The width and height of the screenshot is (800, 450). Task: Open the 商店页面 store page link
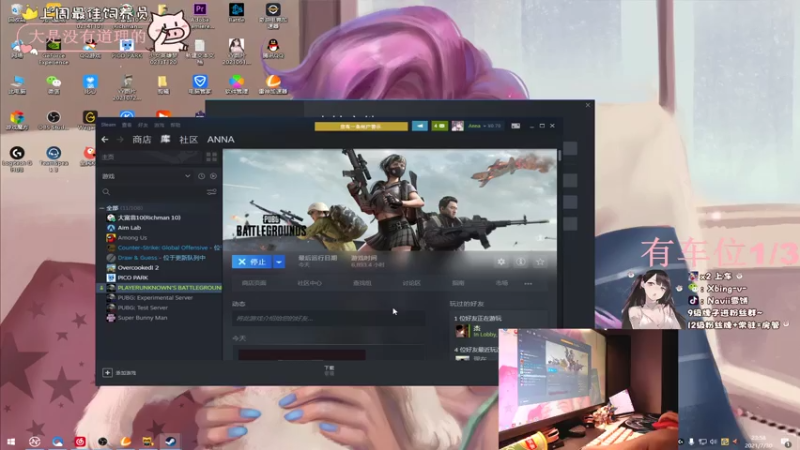tap(254, 283)
